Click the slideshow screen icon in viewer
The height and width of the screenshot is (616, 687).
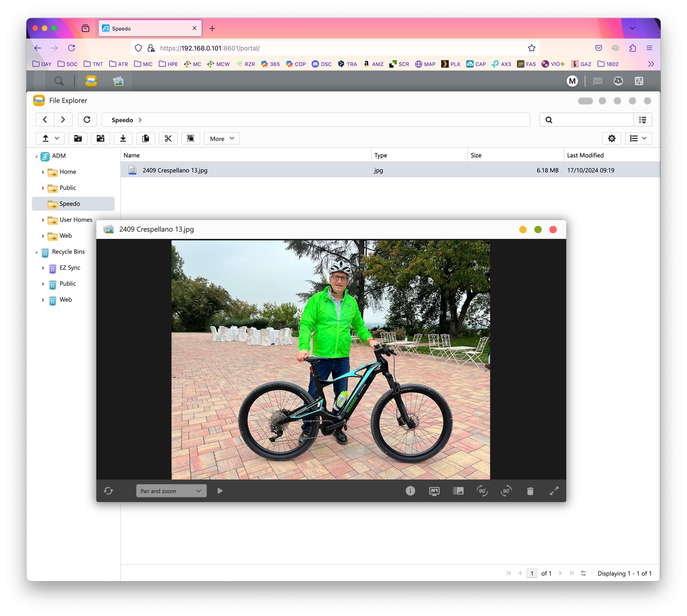pyautogui.click(x=435, y=491)
